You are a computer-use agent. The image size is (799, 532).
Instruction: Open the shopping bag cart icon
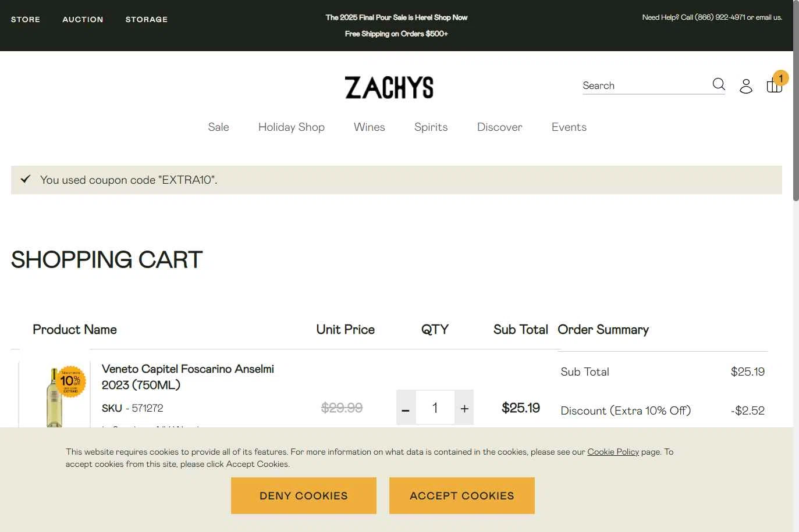[x=774, y=85]
